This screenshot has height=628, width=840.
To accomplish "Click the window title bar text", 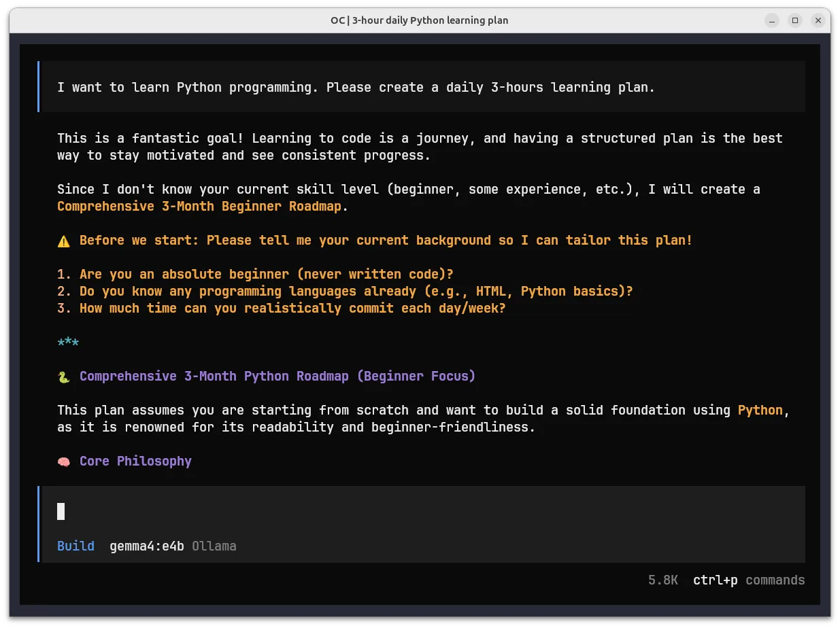I will click(419, 20).
